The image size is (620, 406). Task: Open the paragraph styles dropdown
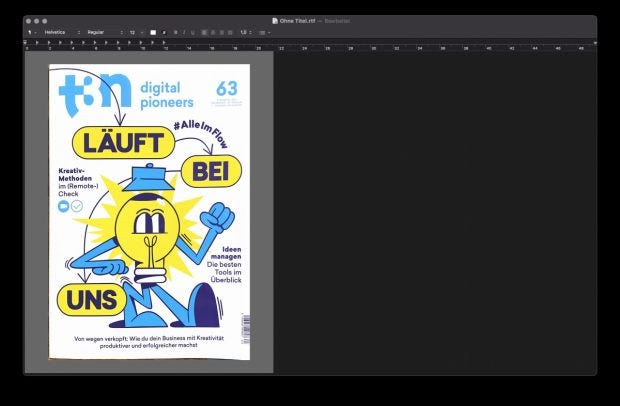(x=32, y=32)
